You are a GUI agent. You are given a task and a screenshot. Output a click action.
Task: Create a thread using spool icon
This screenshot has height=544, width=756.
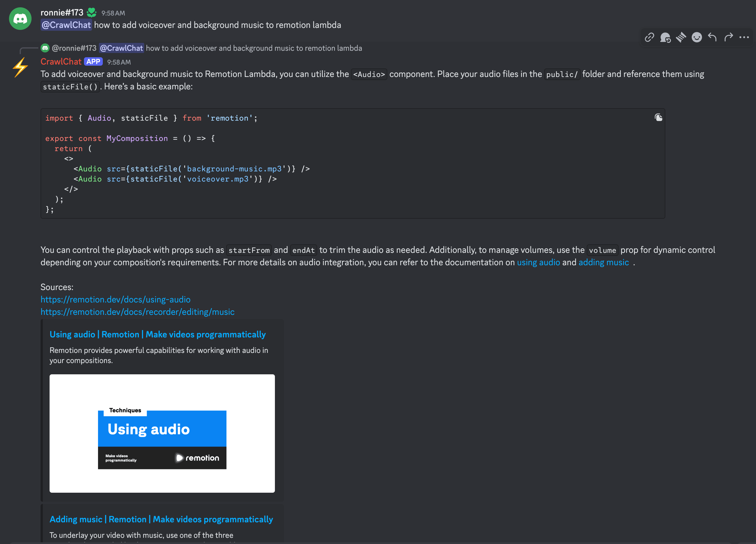click(x=681, y=37)
